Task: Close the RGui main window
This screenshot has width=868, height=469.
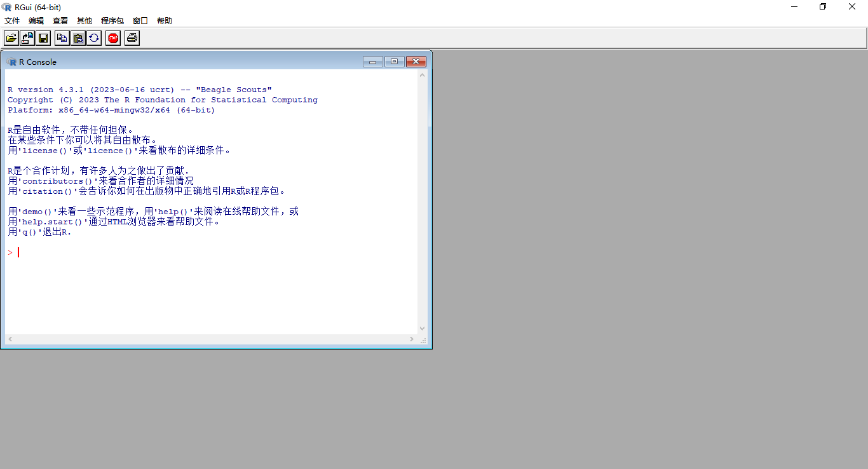Action: 853,7
